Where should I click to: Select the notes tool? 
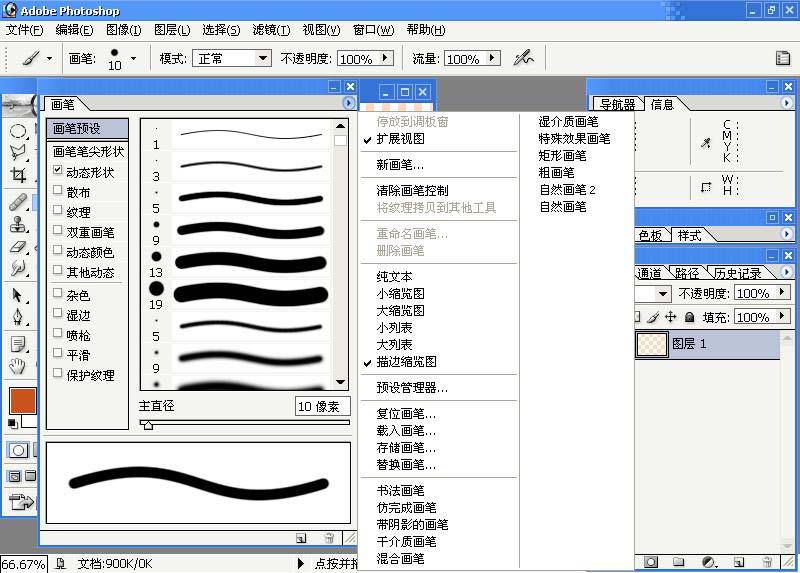[18, 344]
